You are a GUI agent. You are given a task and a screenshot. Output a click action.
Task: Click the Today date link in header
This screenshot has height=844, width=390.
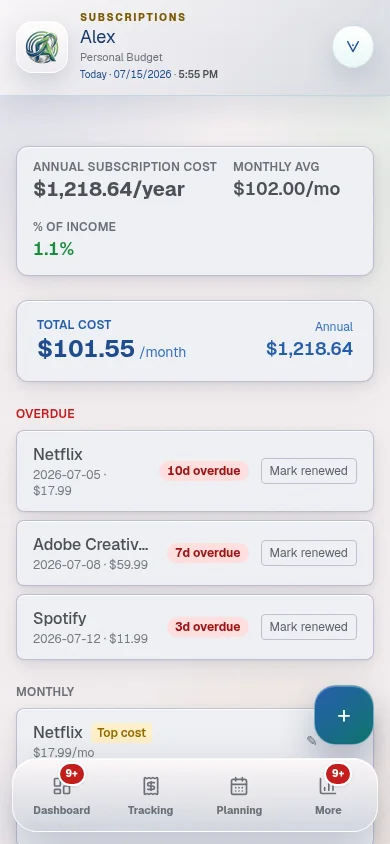126,74
